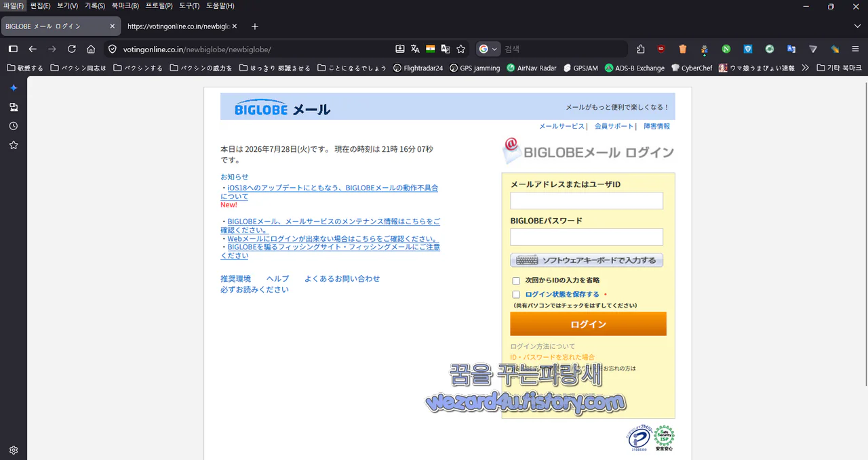The height and width of the screenshot is (460, 868).
Task: Open the 기록(S) menu
Action: click(x=94, y=5)
